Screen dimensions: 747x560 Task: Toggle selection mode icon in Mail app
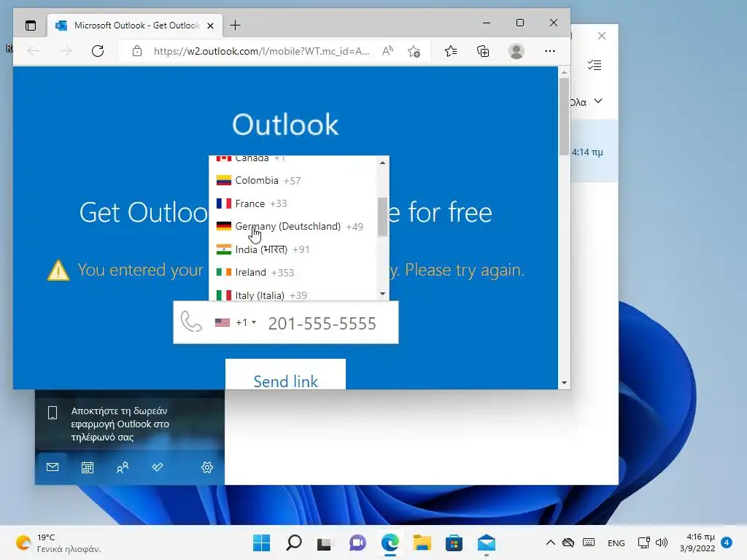pos(594,65)
